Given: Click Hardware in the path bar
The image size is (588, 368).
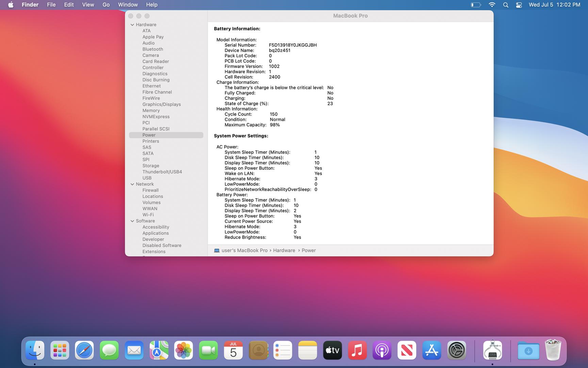Looking at the screenshot, I should point(284,250).
